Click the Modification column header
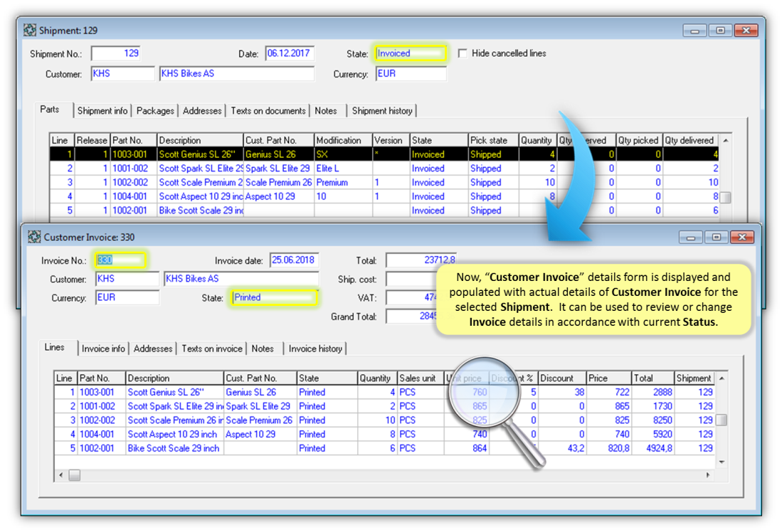This screenshot has width=782, height=532. [343, 140]
